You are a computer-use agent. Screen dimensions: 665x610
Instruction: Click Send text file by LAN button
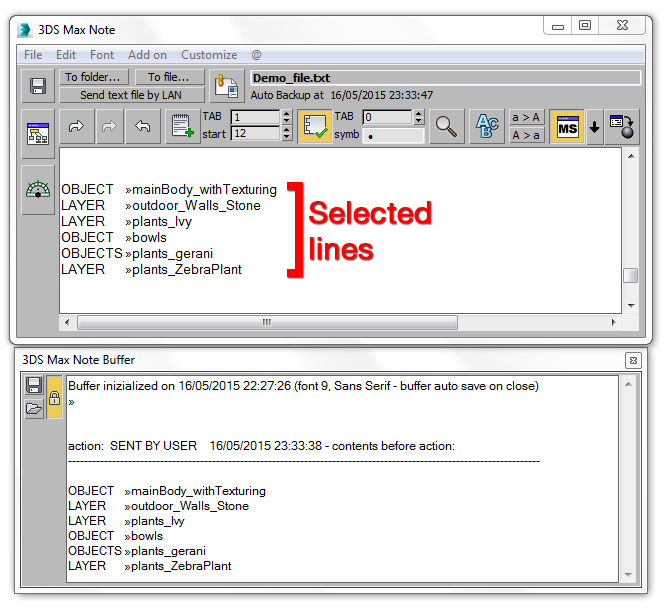[x=131, y=95]
